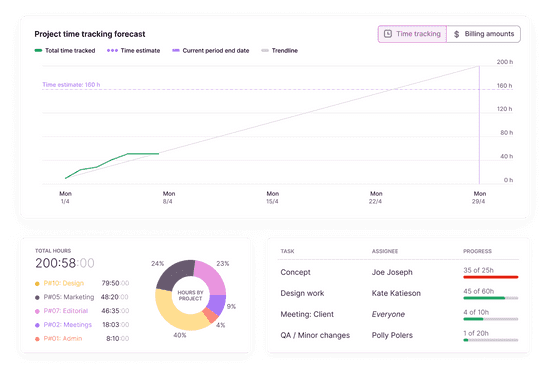The width and height of the screenshot is (550, 371).
Task: Click the purple 9% donut segment
Action: click(217, 304)
